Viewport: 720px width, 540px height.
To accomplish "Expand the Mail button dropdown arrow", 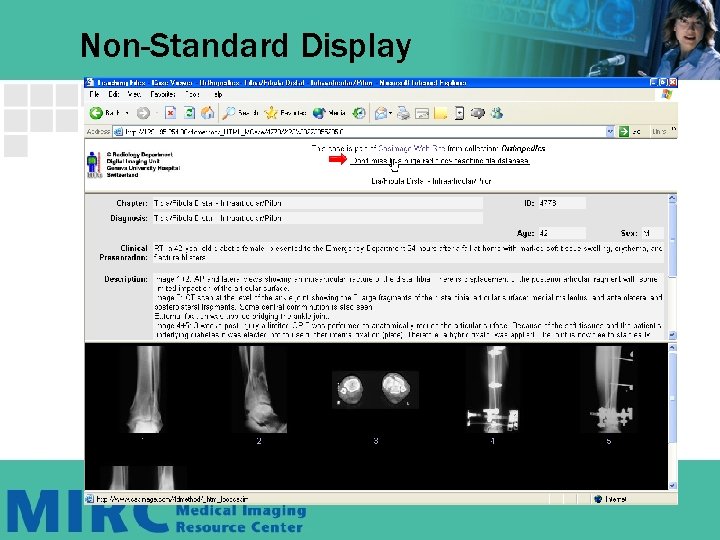I will coord(390,113).
